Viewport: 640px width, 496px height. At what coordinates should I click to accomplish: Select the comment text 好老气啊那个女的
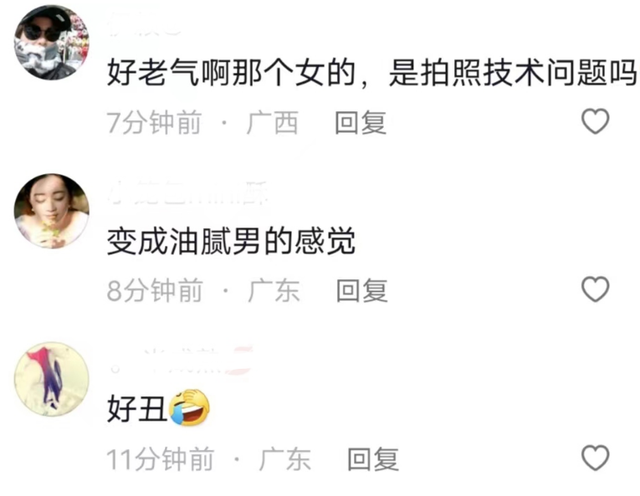pos(231,73)
